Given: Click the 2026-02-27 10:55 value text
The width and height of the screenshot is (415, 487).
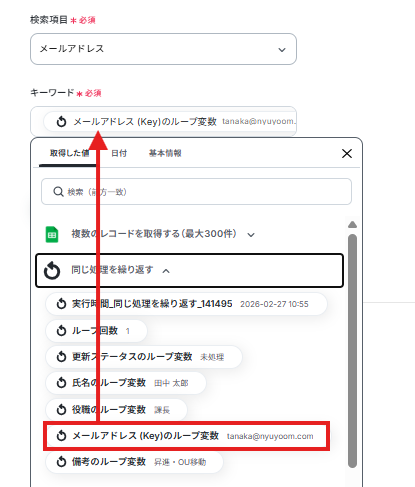Looking at the screenshot, I should point(274,304).
